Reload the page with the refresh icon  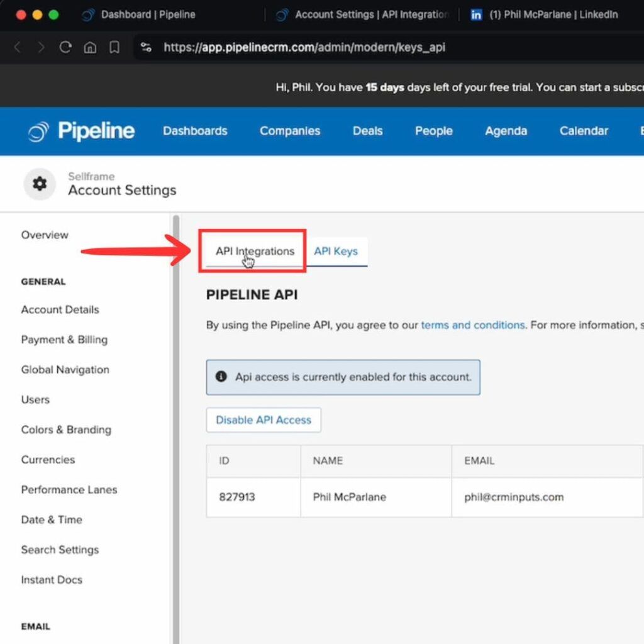pyautogui.click(x=65, y=48)
